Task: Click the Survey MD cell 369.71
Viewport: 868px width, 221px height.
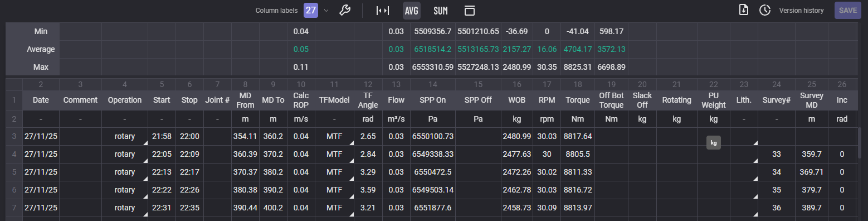Action: click(812, 172)
